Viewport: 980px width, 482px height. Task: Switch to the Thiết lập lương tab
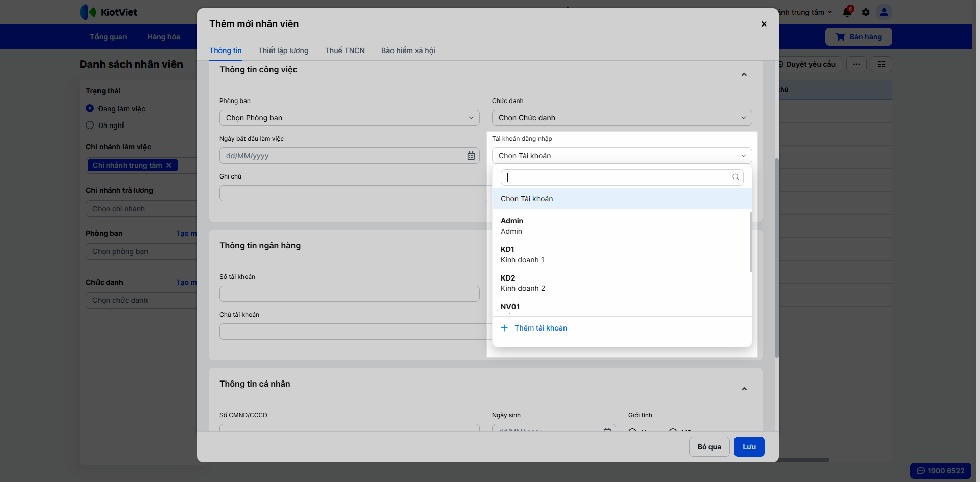point(283,50)
